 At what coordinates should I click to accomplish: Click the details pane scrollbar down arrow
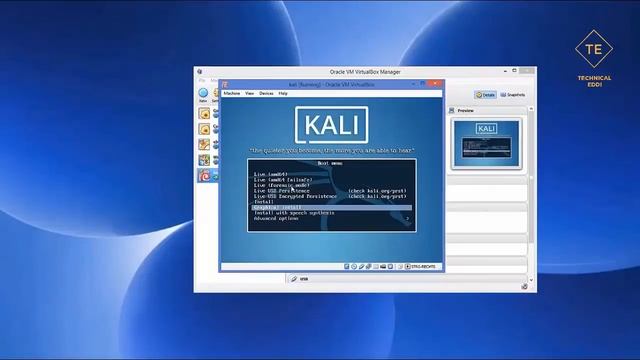531,280
